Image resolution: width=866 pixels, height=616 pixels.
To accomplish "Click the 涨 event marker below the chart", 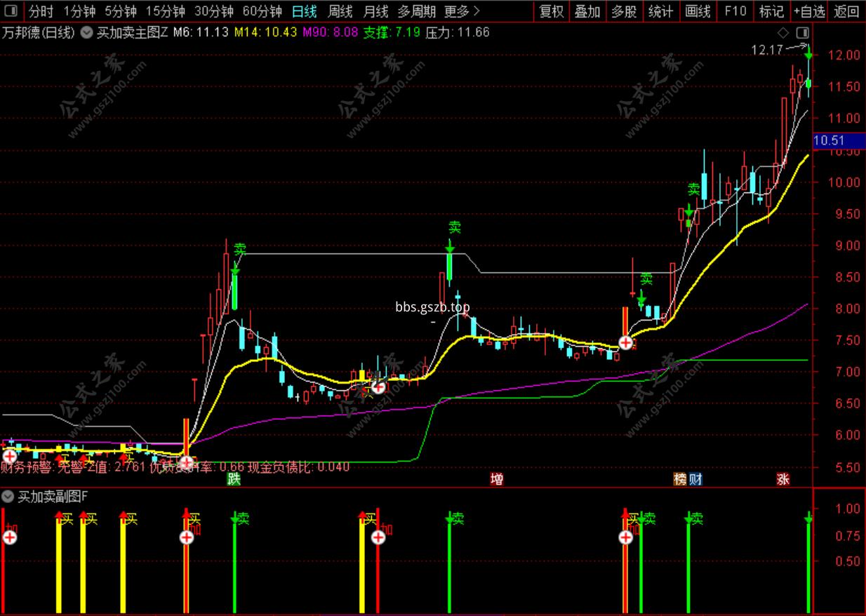I will [783, 479].
